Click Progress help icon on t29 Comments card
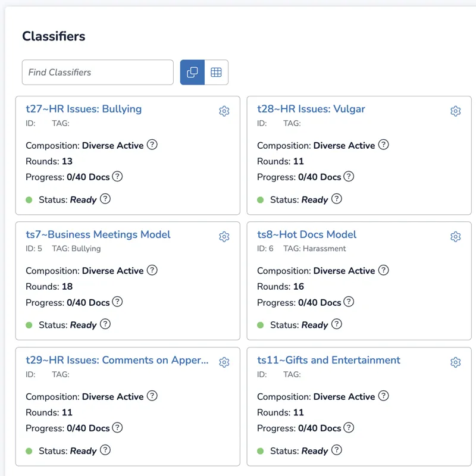Viewport: 476px width, 476px height. coord(117,427)
